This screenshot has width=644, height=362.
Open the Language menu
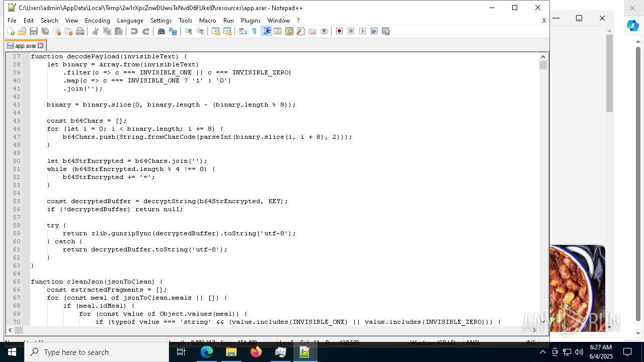(130, 21)
